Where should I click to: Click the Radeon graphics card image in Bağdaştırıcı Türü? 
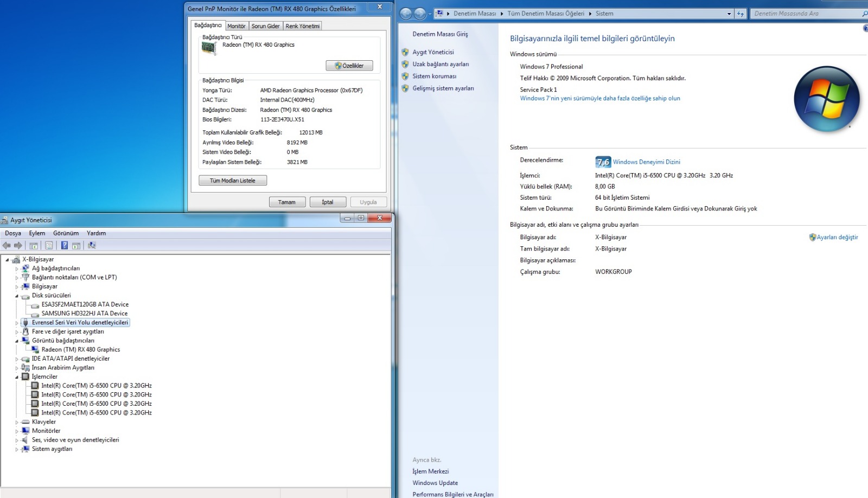pos(209,48)
